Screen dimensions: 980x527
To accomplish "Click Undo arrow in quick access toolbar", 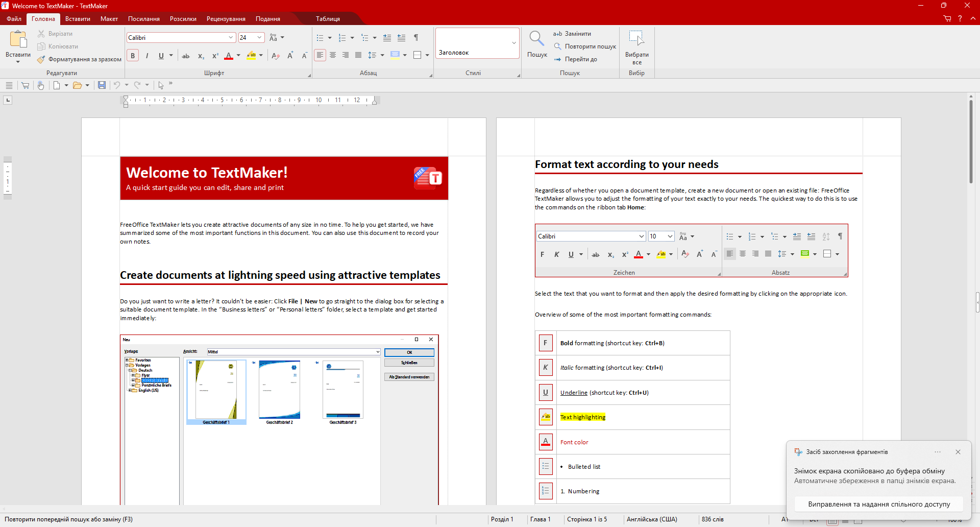I will tap(117, 85).
